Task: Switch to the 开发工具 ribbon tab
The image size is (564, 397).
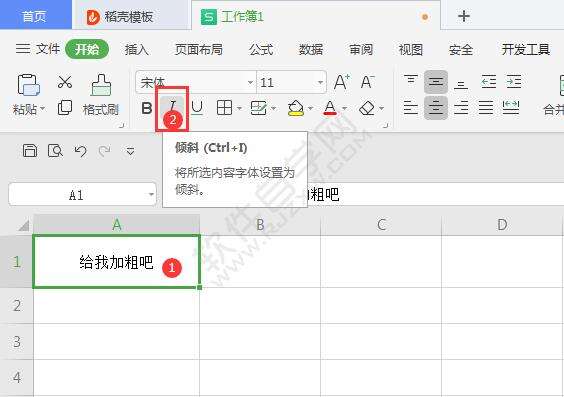Action: (x=526, y=49)
